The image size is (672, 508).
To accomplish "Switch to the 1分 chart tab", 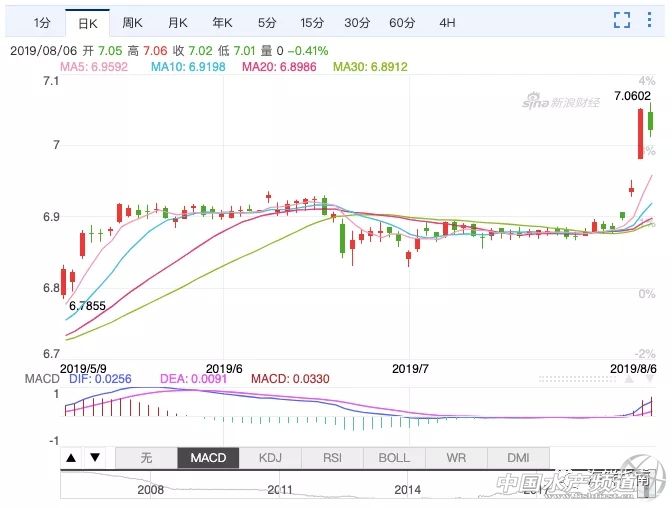I will [x=40, y=22].
